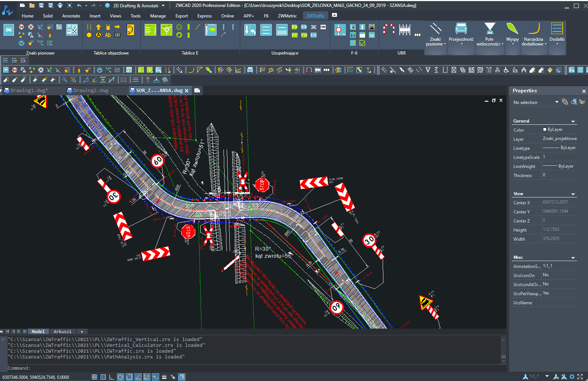Toggle object snap in status bar
This screenshot has width=588, height=381.
(x=129, y=377)
